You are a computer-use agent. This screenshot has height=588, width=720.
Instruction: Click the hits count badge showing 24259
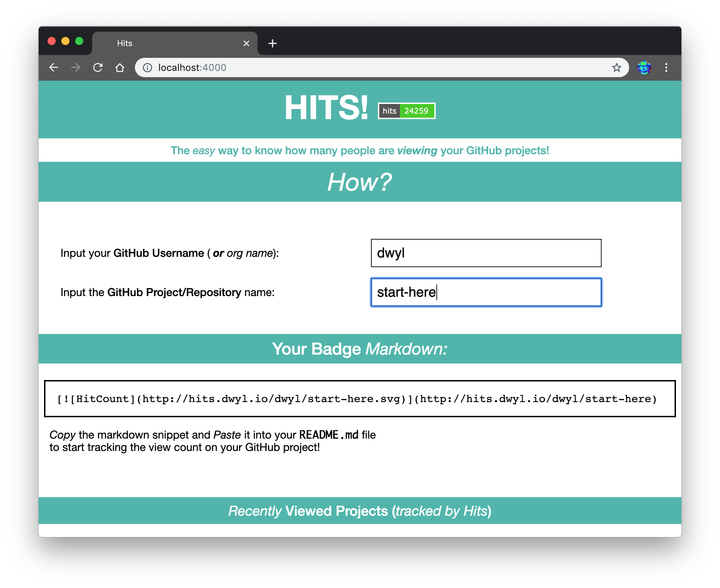tap(409, 111)
